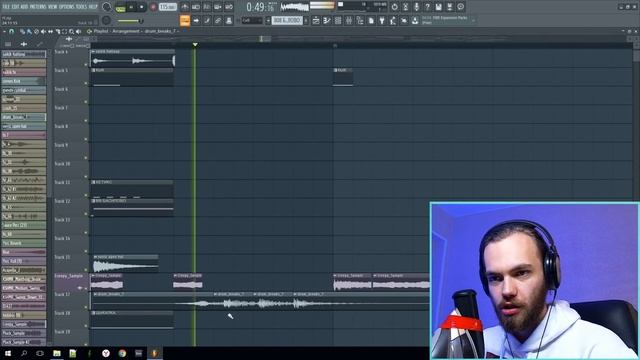Image resolution: width=640 pixels, height=360 pixels.
Task: Click the save floppy disk icon
Action: click(438, 7)
